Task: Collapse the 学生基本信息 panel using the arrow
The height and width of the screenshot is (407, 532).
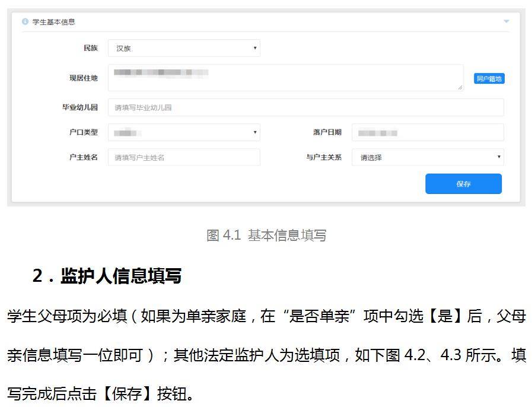Action: point(506,22)
